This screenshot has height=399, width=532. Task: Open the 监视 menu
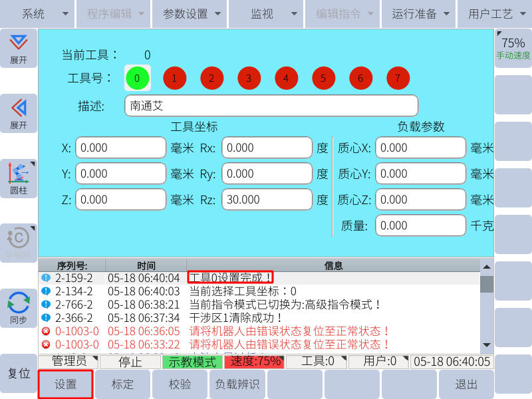pyautogui.click(x=266, y=13)
